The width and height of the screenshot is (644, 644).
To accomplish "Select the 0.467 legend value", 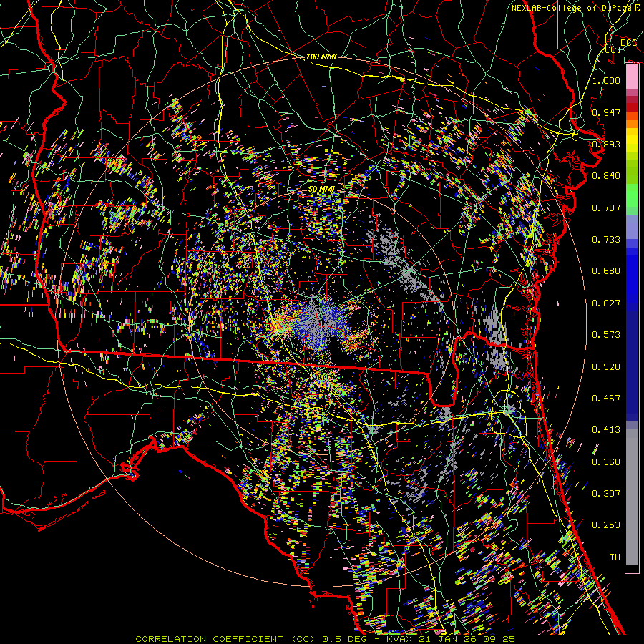I will [606, 399].
